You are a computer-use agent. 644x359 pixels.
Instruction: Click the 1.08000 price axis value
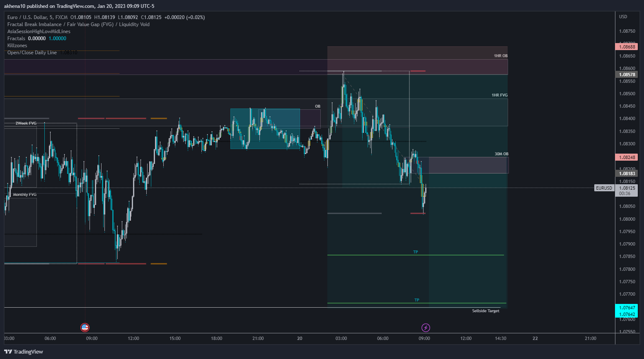[627, 219]
